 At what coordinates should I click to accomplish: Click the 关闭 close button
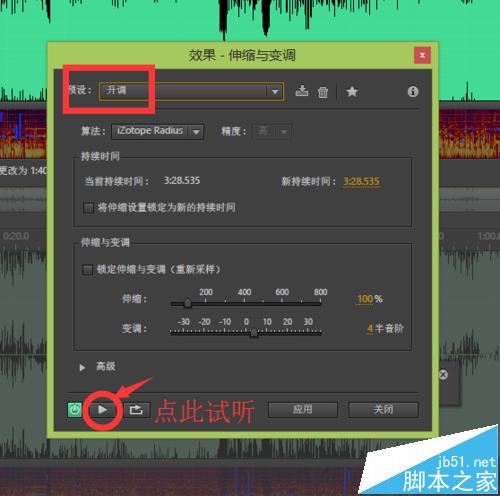pos(383,410)
